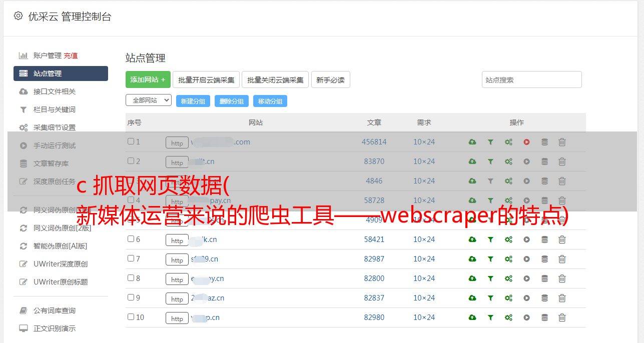Screen dimensions: 644x343
Task: Open the 全部网站 group dropdown
Action: [x=149, y=100]
